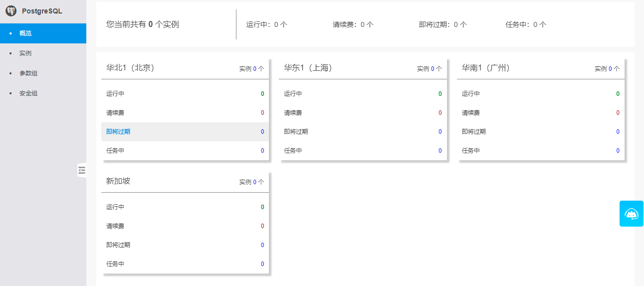Screen dimensions: 644x286
Task: Select the 华北1（北京）region heading
Action: pyautogui.click(x=130, y=68)
